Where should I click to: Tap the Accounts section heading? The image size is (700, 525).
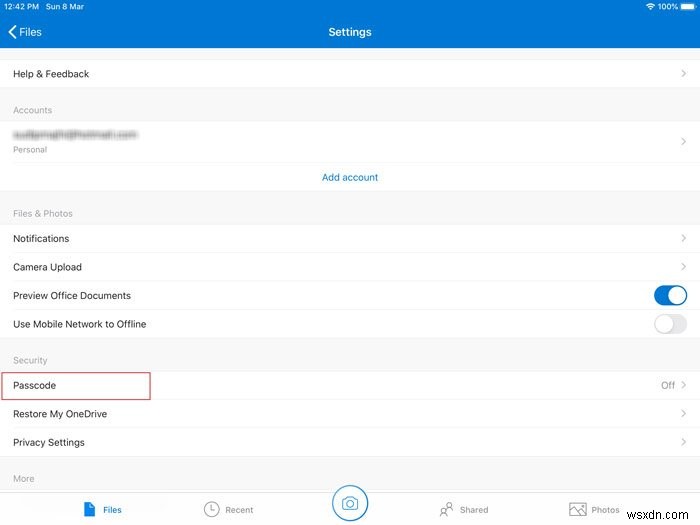[x=33, y=110]
